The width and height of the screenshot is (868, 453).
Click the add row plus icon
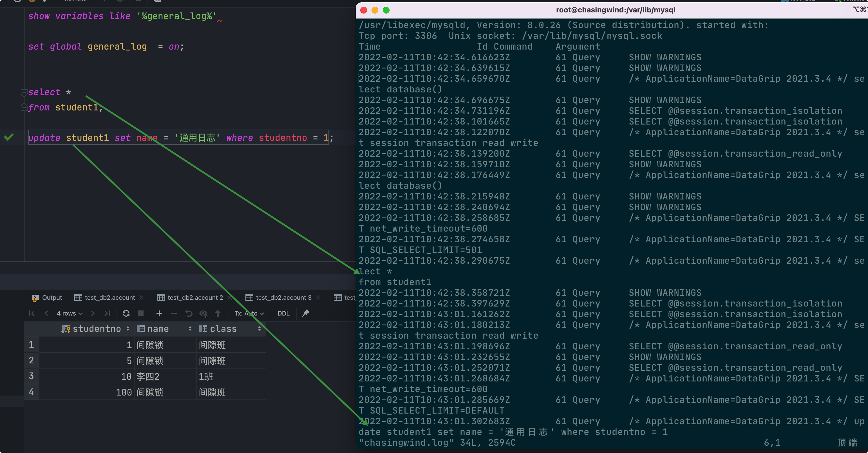[x=159, y=313]
